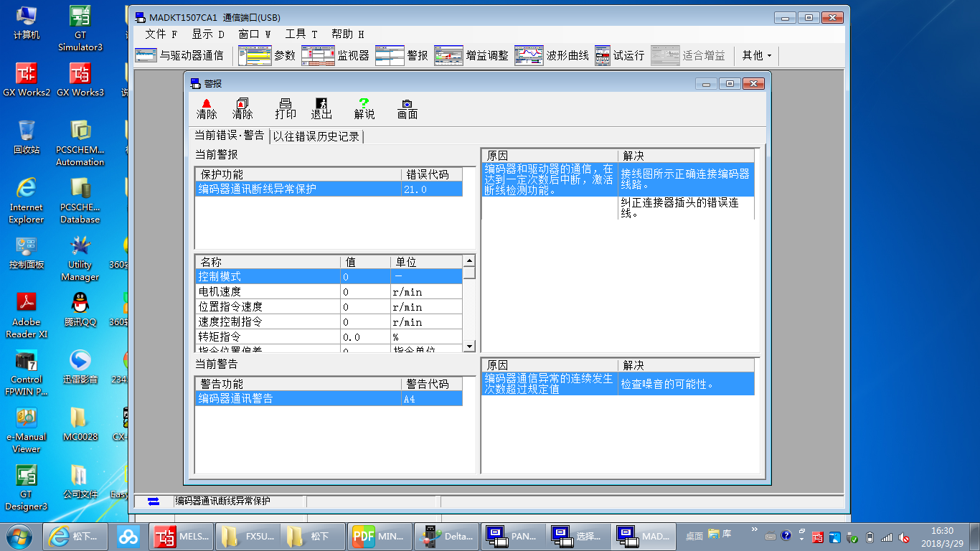Open the 参数 parameters window
Screen dimensions: 980x551
coord(255,56)
